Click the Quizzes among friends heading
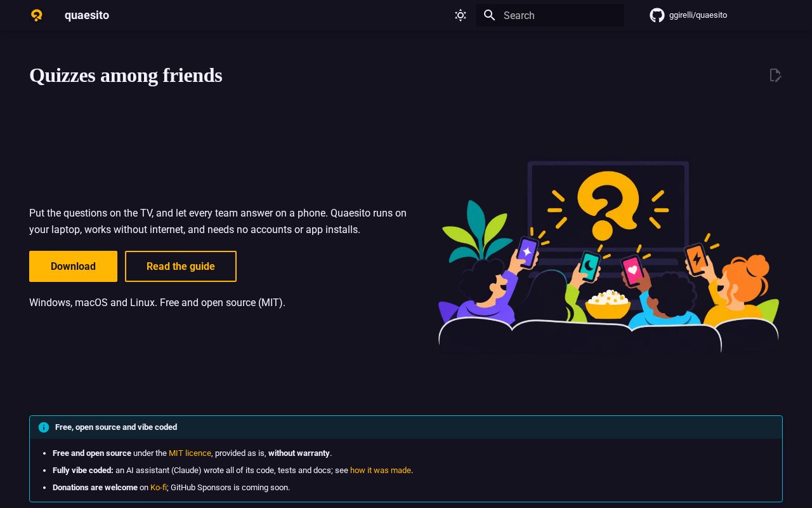Viewport: 812px width, 508px height. (x=126, y=76)
